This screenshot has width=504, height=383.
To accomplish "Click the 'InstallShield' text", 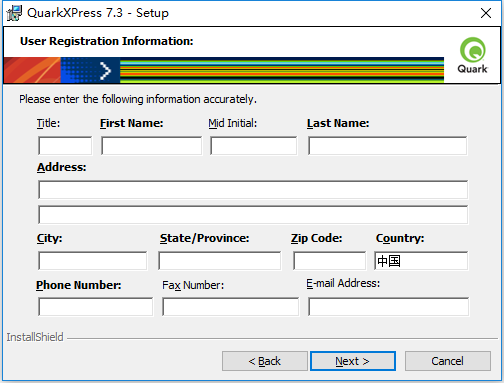I will [35, 337].
